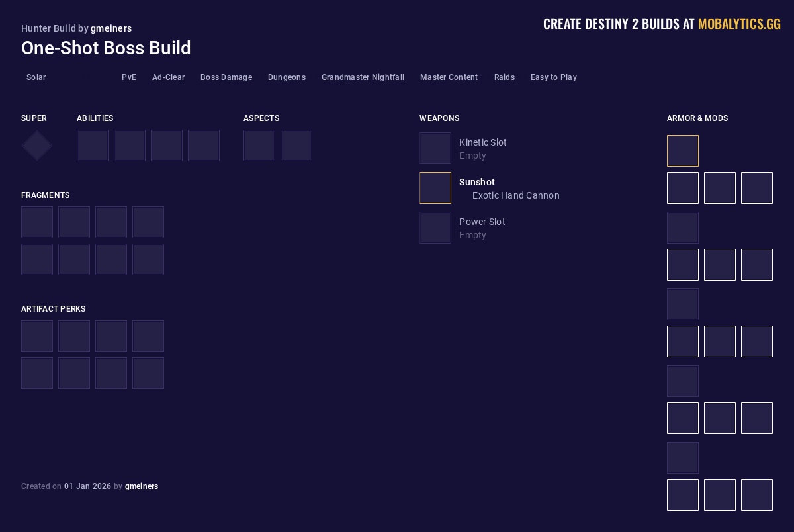
Task: Click the gmeiners author link
Action: click(111, 28)
